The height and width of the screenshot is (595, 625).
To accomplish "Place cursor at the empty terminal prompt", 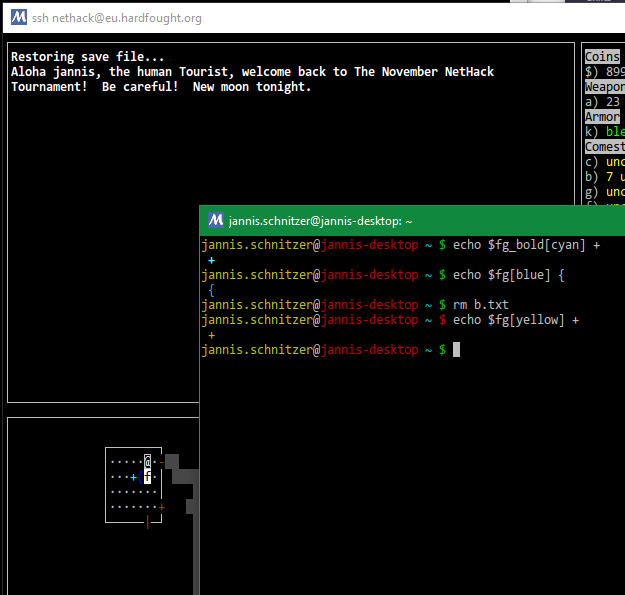I will 456,350.
